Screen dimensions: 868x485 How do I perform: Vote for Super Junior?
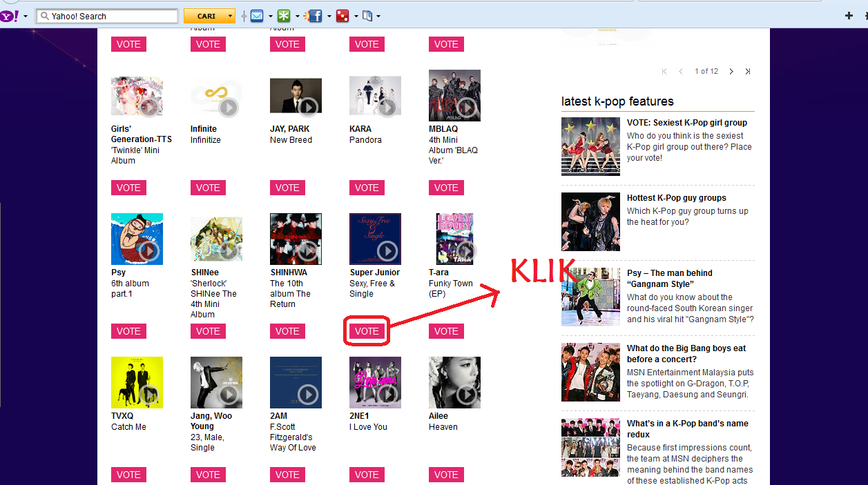tap(367, 331)
